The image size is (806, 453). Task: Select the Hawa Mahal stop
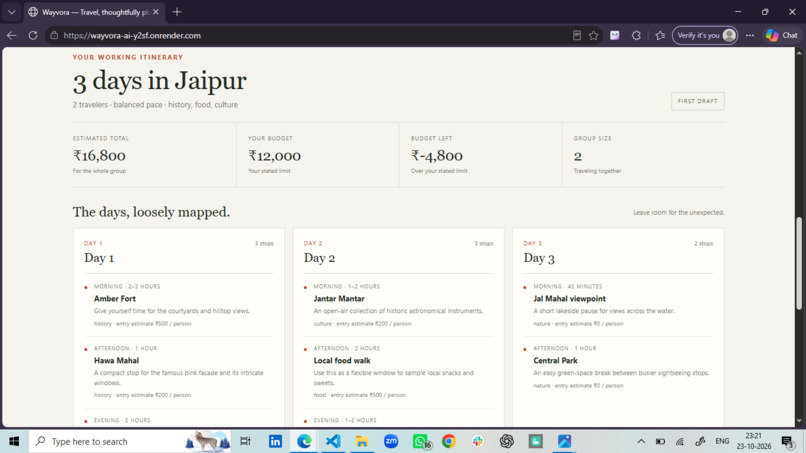[x=116, y=360]
